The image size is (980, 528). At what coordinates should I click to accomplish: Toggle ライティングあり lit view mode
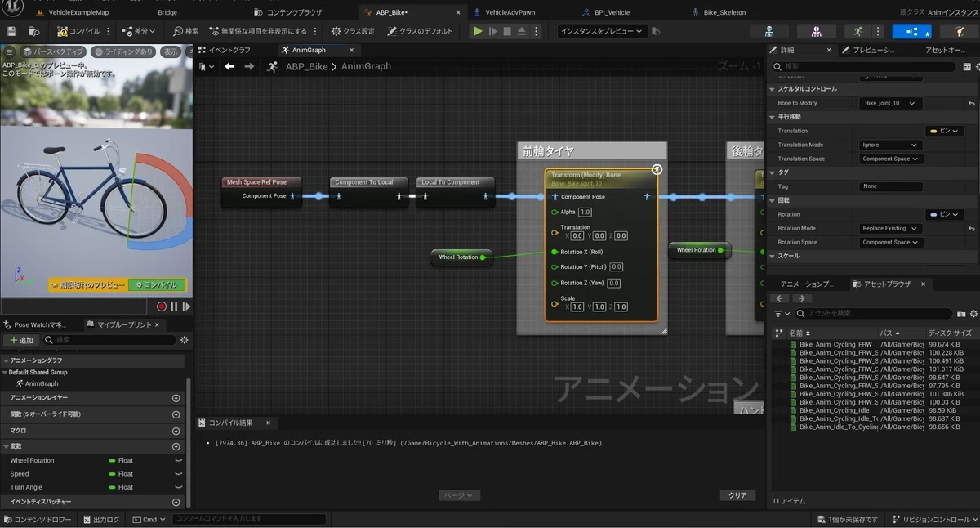[x=123, y=51]
